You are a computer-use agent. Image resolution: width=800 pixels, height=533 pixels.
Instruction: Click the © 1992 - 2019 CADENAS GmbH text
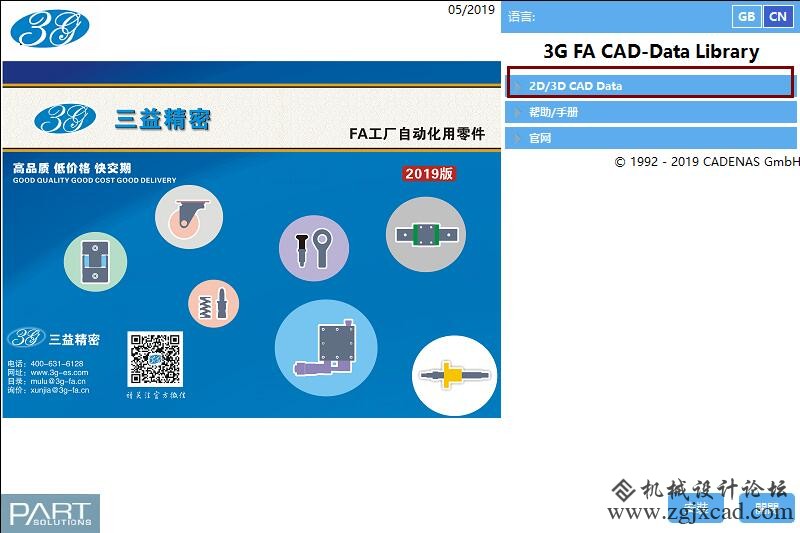[x=707, y=162]
